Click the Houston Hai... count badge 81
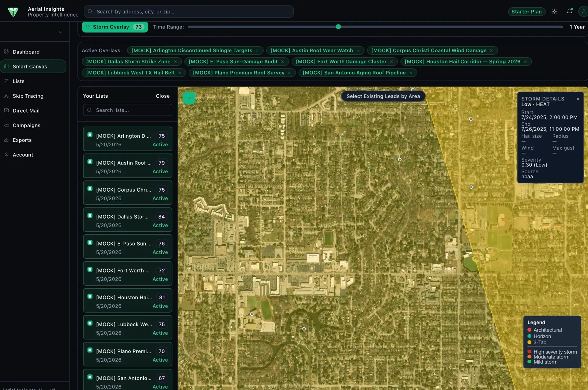 (x=162, y=298)
